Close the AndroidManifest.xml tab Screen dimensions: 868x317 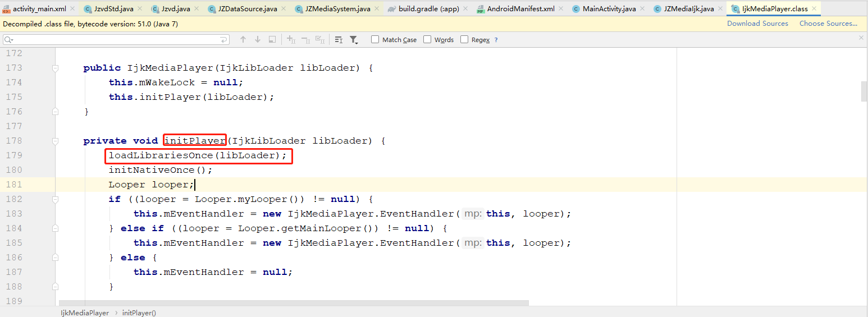[561, 9]
